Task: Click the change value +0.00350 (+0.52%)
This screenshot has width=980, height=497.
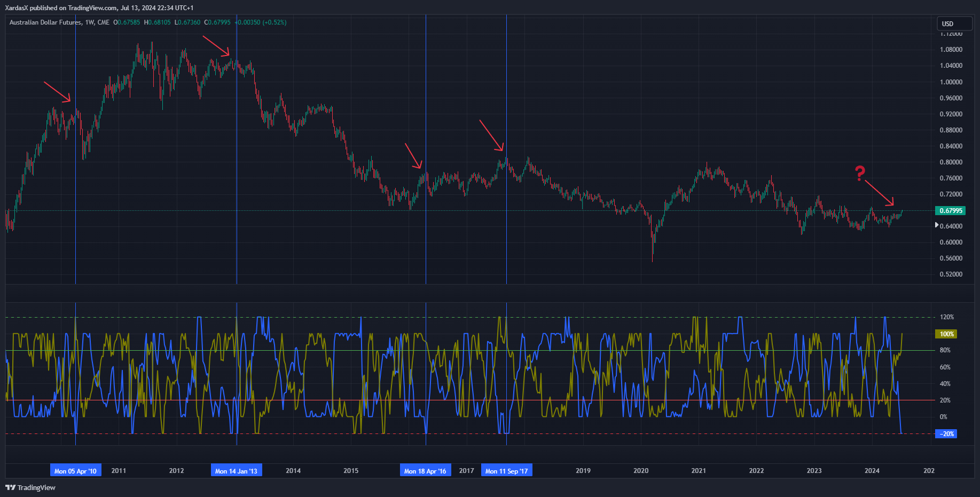Action: tap(261, 22)
